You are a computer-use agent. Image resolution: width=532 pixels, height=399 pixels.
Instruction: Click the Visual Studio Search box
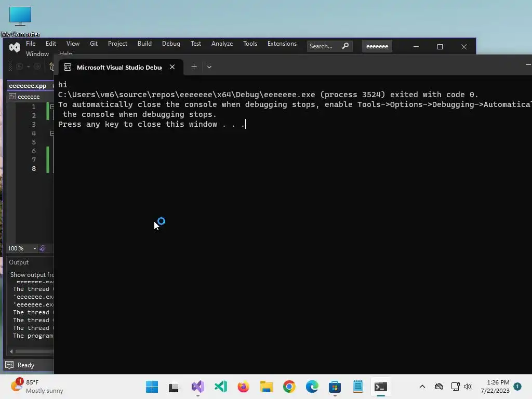329,46
